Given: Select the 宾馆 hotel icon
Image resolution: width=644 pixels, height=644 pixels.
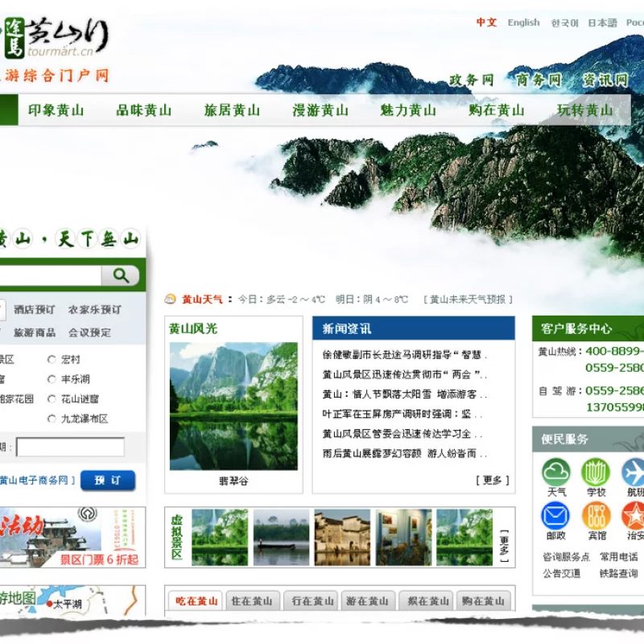Looking at the screenshot, I should click(596, 515).
